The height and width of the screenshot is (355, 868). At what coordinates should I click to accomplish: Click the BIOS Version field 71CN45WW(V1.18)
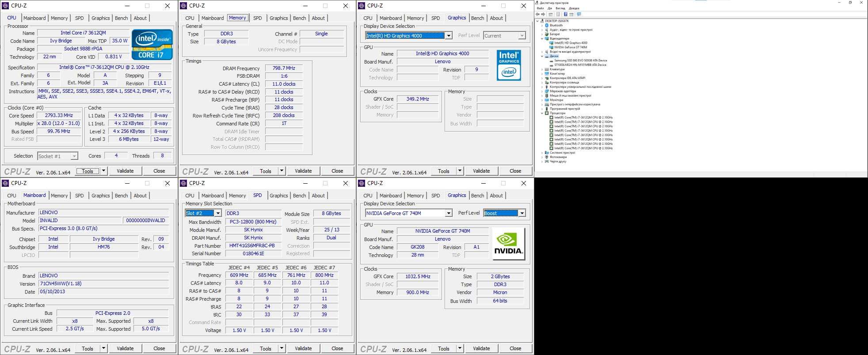click(103, 284)
